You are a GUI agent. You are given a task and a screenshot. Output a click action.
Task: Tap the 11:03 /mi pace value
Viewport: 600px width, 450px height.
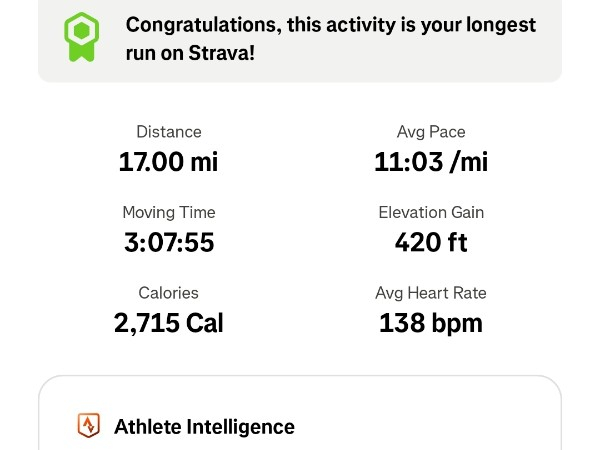pyautogui.click(x=431, y=161)
